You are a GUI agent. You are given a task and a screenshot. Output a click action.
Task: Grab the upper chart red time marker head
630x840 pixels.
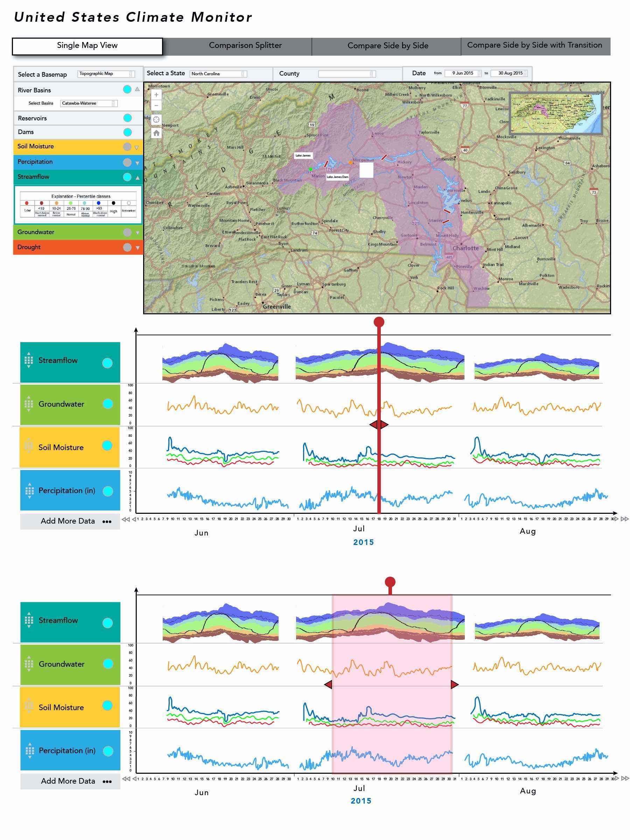pyautogui.click(x=379, y=322)
